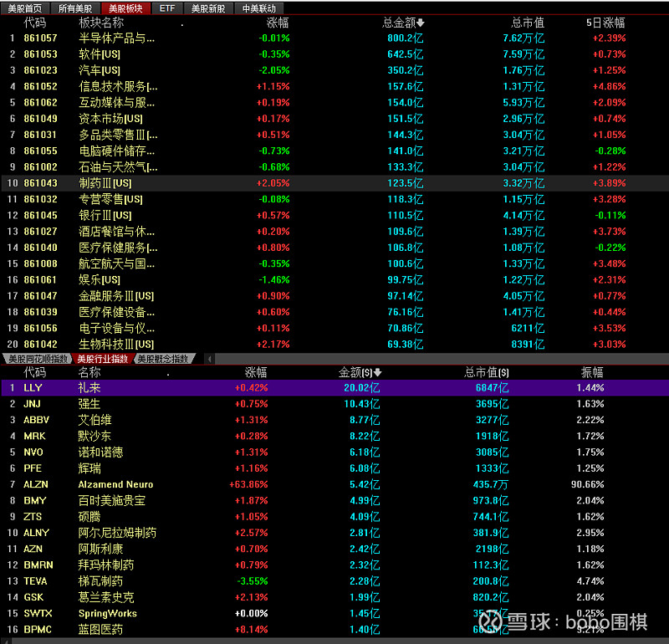Open the ABBV 艾伯维 stock

click(x=334, y=421)
